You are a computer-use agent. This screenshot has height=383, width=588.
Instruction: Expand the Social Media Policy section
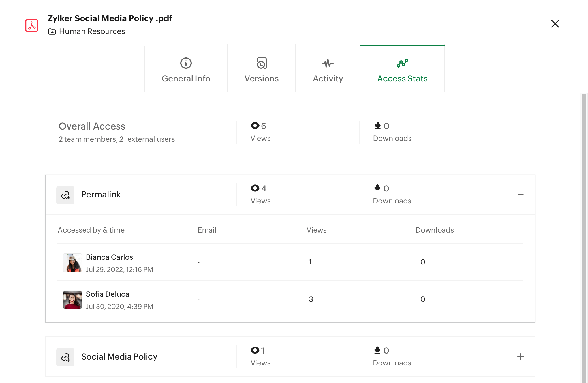520,357
